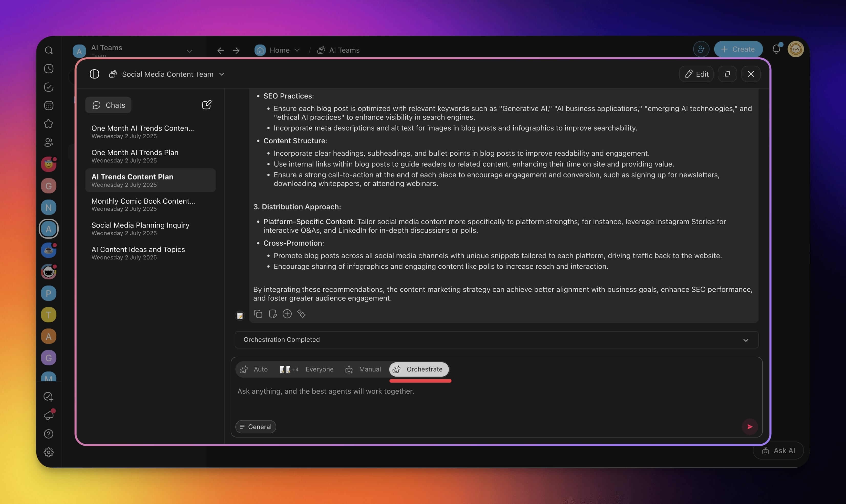Select the Everyone mode
This screenshot has width=846, height=504.
point(306,369)
